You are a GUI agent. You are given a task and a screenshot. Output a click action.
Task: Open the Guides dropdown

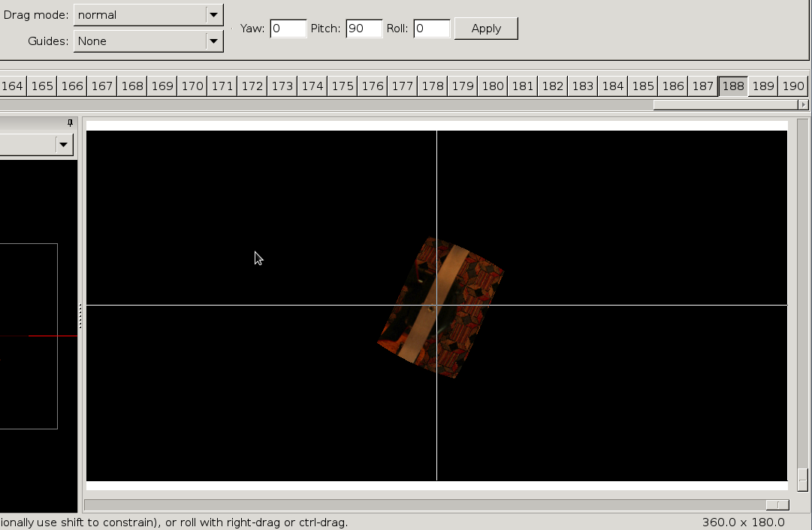point(213,41)
